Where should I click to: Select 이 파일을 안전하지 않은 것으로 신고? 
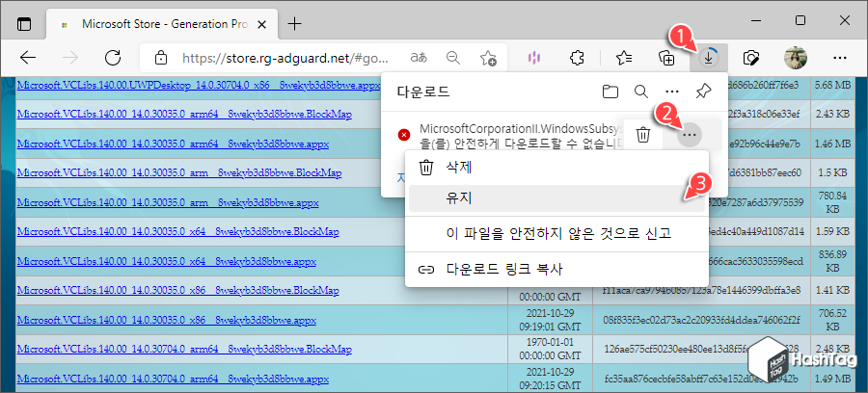tap(556, 233)
